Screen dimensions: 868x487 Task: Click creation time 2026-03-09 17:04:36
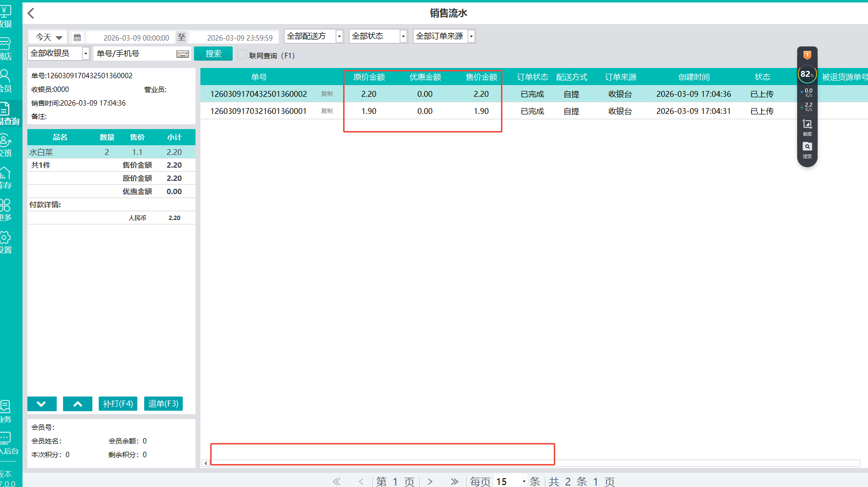click(x=694, y=94)
